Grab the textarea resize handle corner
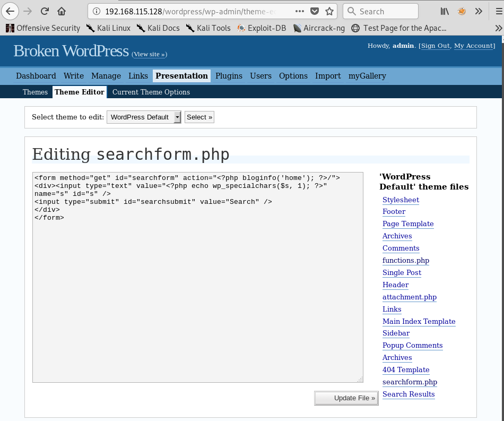This screenshot has width=504, height=421. [360, 380]
